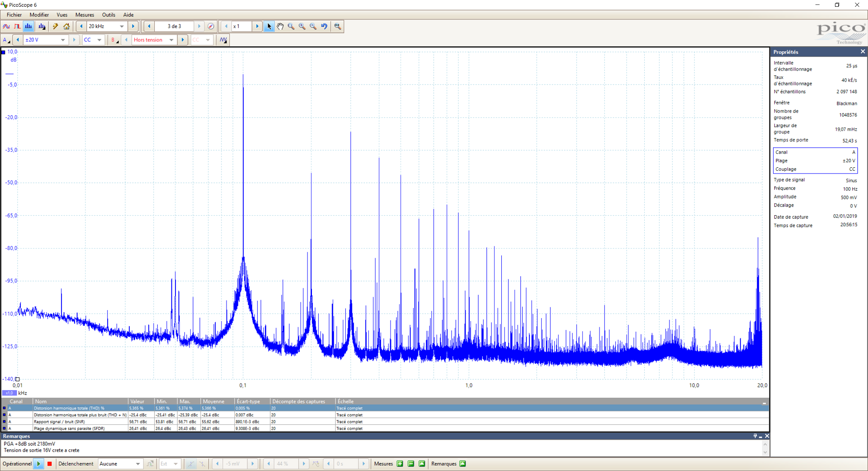Increase frequency range with right arrow

point(133,26)
